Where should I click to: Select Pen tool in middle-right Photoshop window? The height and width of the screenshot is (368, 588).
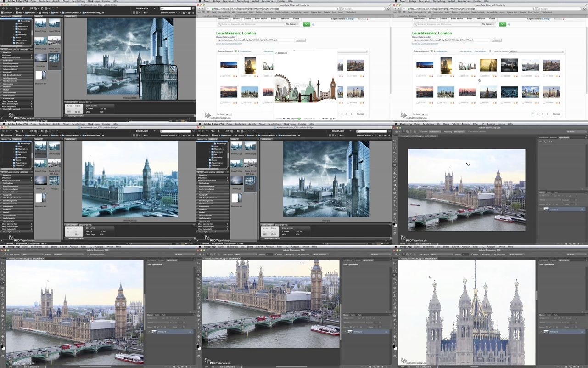click(395, 198)
